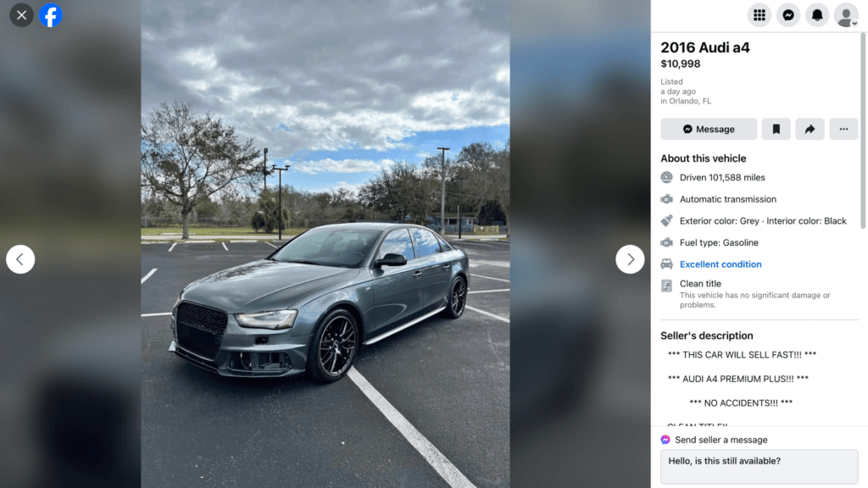
Task: Save listing with bookmark icon
Action: point(776,129)
